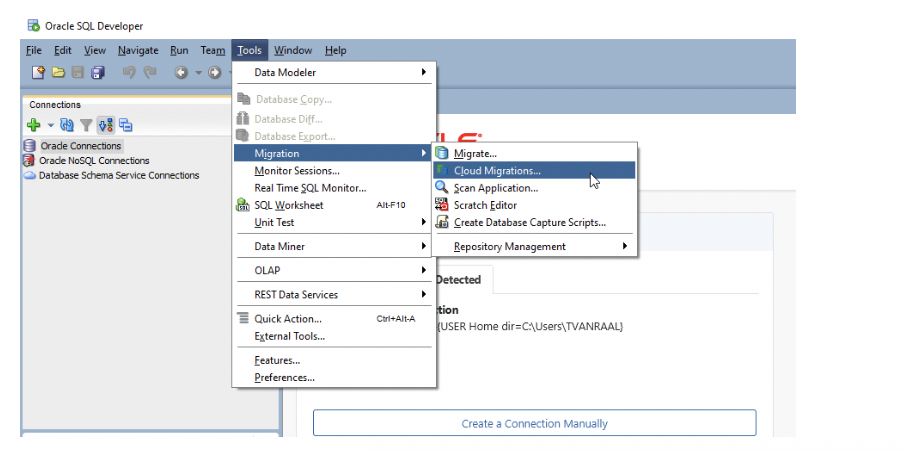904x450 pixels.
Task: Click the Save All toolbar icon
Action: [x=97, y=73]
